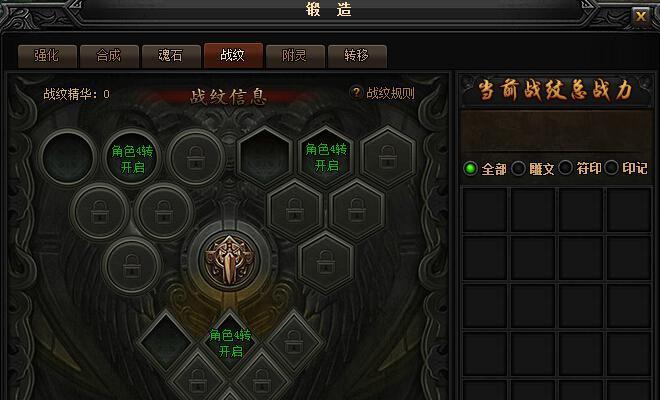Select the 雕文 radio filter
Viewport: 660px width, 400px height.
point(519,168)
